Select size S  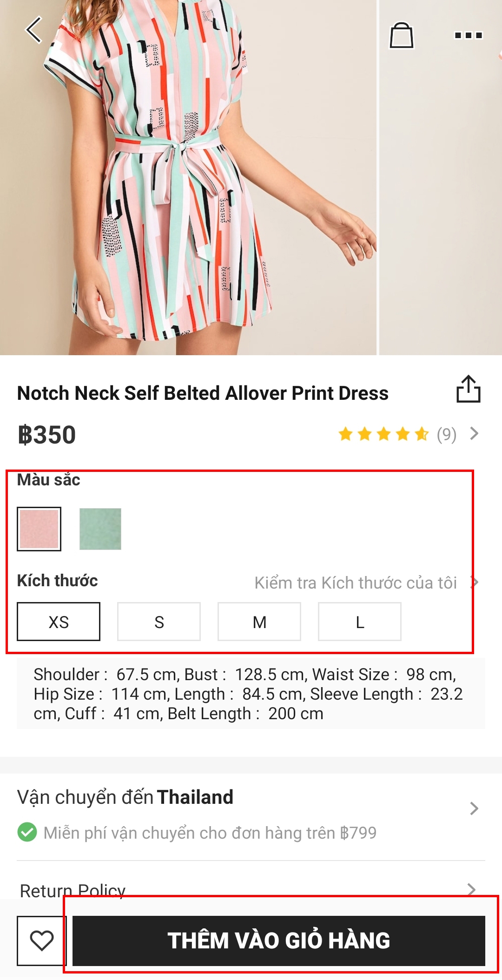[159, 622]
